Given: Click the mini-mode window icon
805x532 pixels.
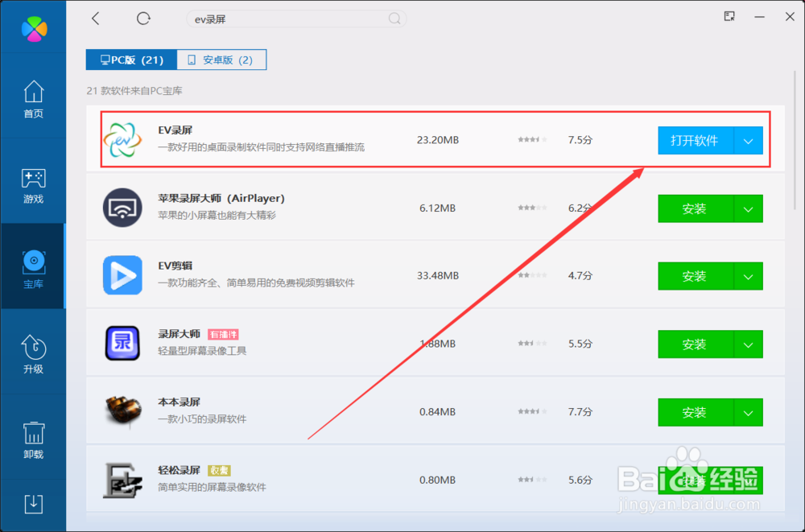Looking at the screenshot, I should pos(729,16).
